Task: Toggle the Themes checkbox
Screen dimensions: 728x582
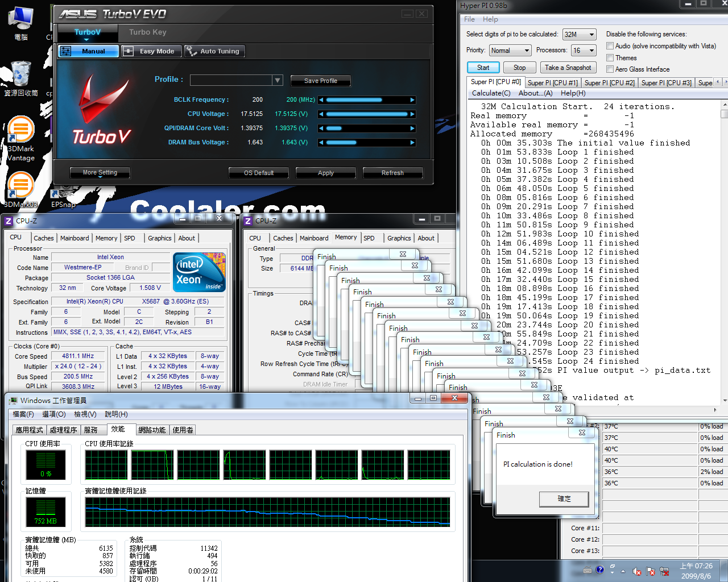Action: tap(610, 58)
